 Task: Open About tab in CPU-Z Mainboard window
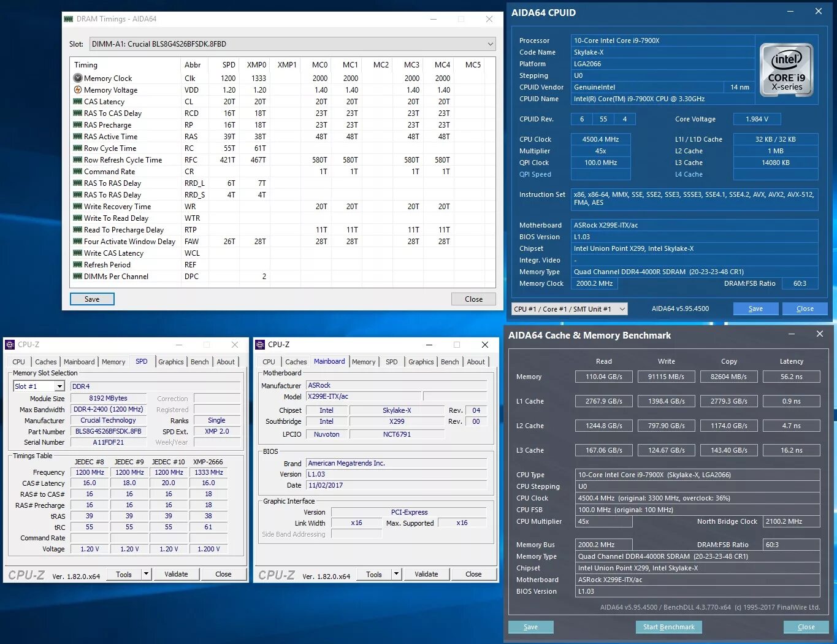(x=476, y=362)
